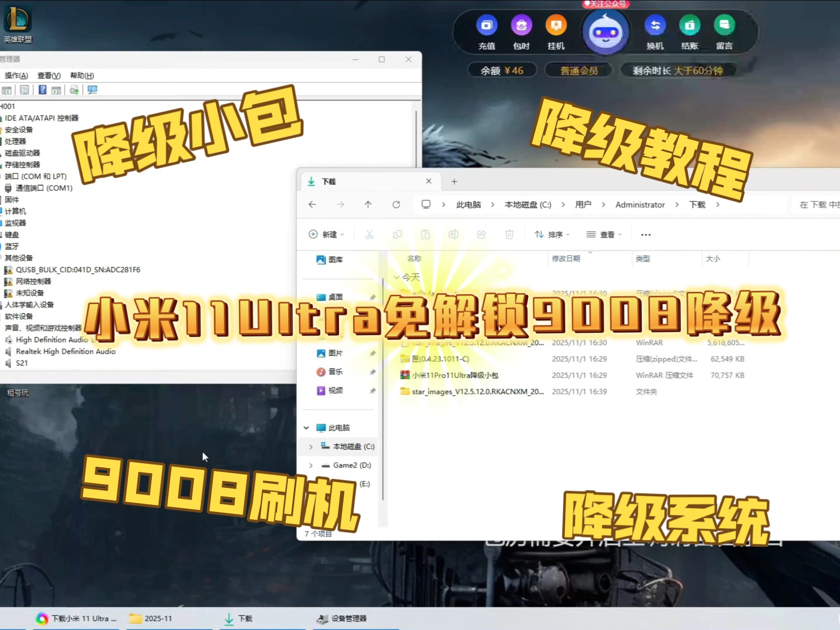The width and height of the screenshot is (840, 630).
Task: Select the 换机 switch machine icon
Action: [x=655, y=26]
